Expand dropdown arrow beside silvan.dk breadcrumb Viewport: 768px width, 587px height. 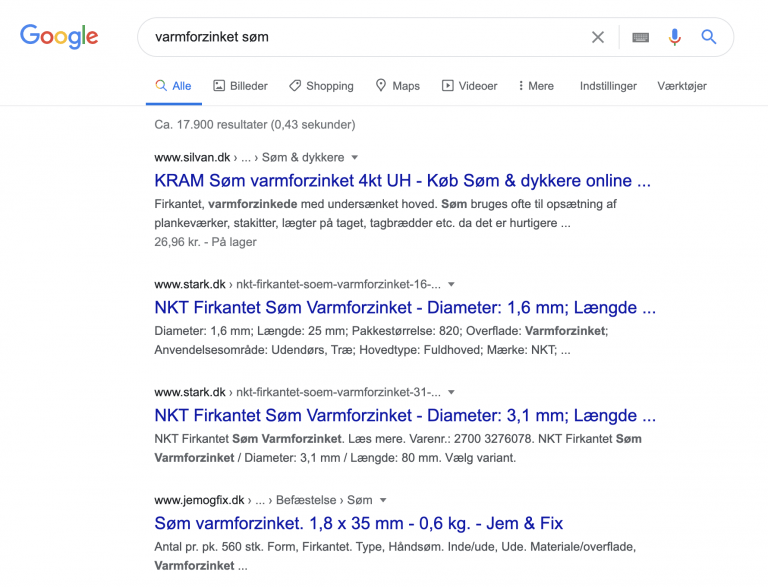tap(355, 157)
